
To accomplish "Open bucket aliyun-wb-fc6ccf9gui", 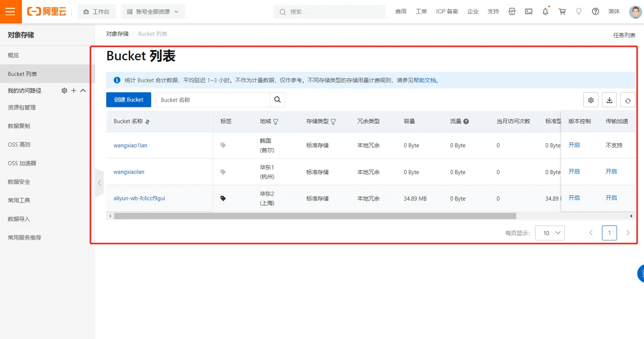I will pyautogui.click(x=139, y=199).
